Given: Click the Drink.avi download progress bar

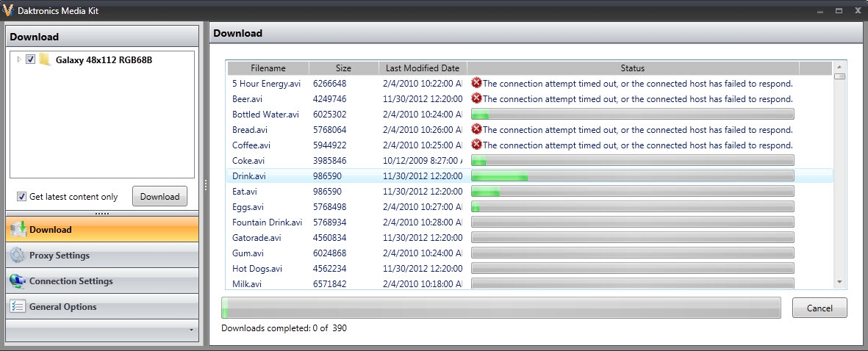Looking at the screenshot, I should pyautogui.click(x=632, y=176).
